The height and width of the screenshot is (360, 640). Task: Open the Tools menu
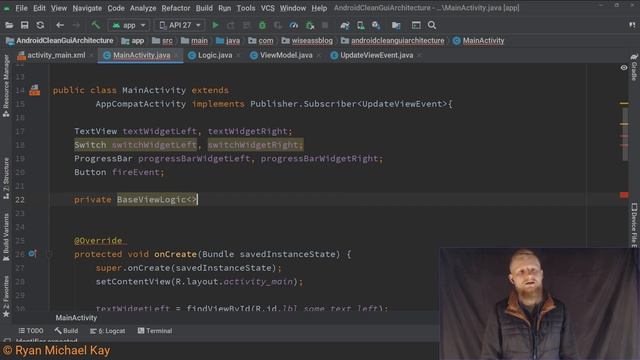[x=246, y=8]
